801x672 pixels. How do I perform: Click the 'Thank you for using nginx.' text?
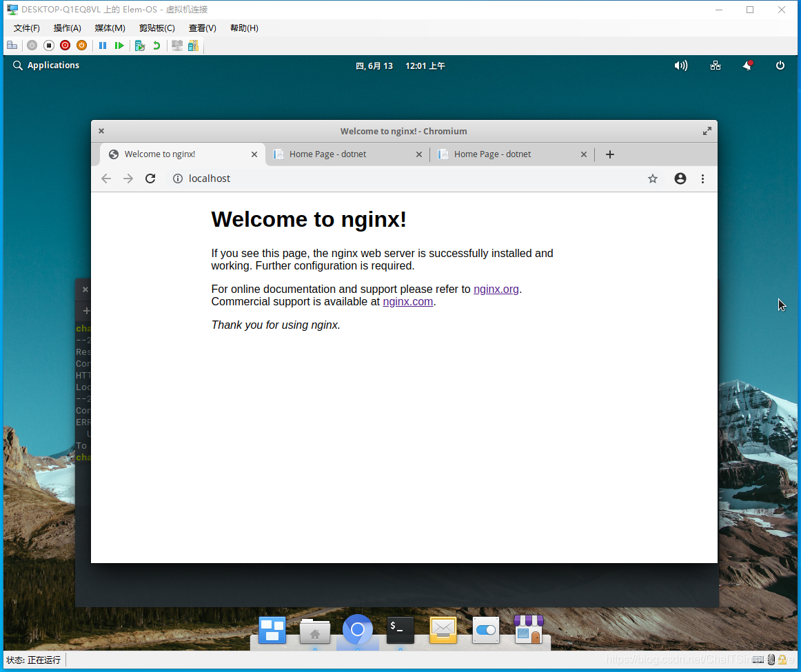coord(276,325)
